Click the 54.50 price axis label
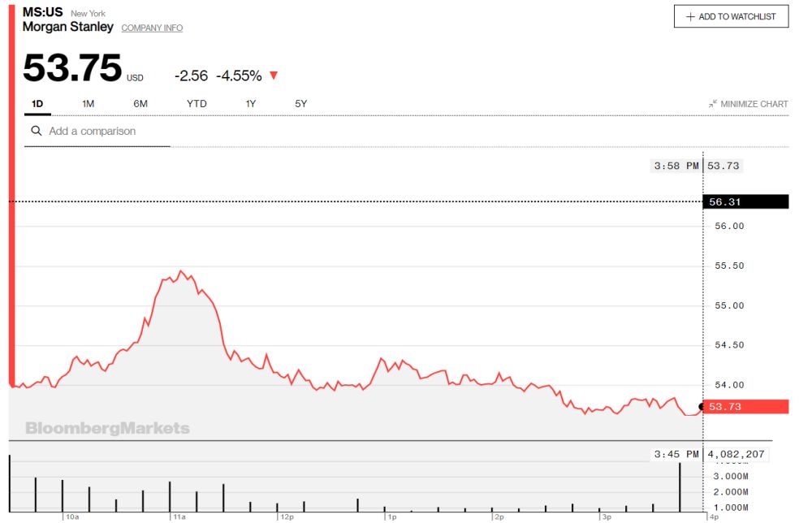812x523 pixels. (729, 345)
